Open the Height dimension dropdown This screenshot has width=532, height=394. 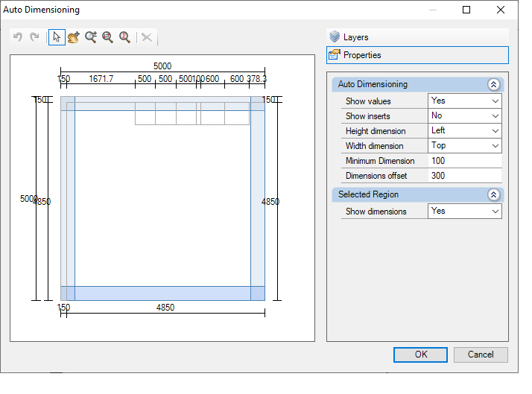point(464,131)
